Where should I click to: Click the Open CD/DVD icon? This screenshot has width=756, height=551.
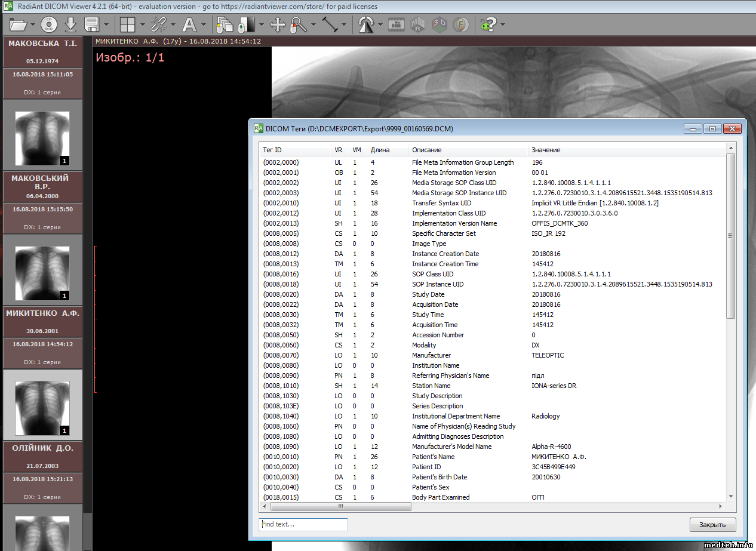49,24
